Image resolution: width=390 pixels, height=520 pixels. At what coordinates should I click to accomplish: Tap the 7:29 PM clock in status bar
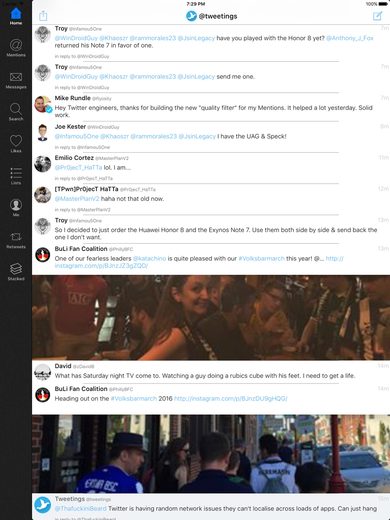pos(196,4)
